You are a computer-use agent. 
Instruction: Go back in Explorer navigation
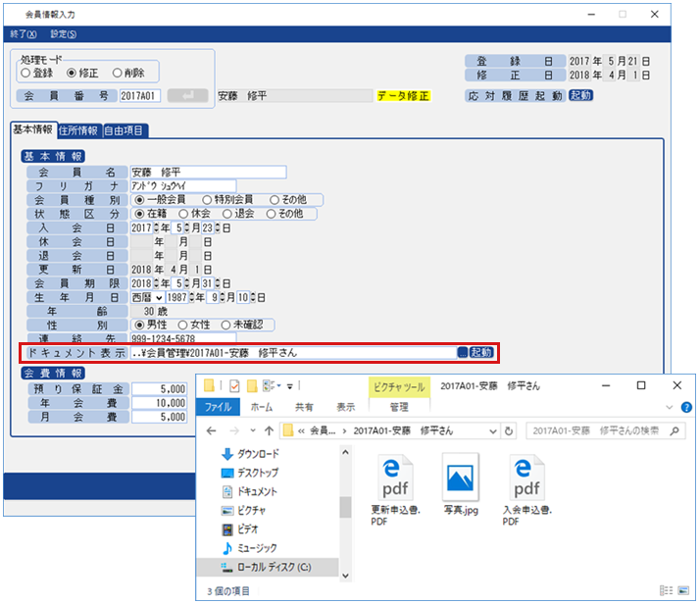tap(211, 430)
